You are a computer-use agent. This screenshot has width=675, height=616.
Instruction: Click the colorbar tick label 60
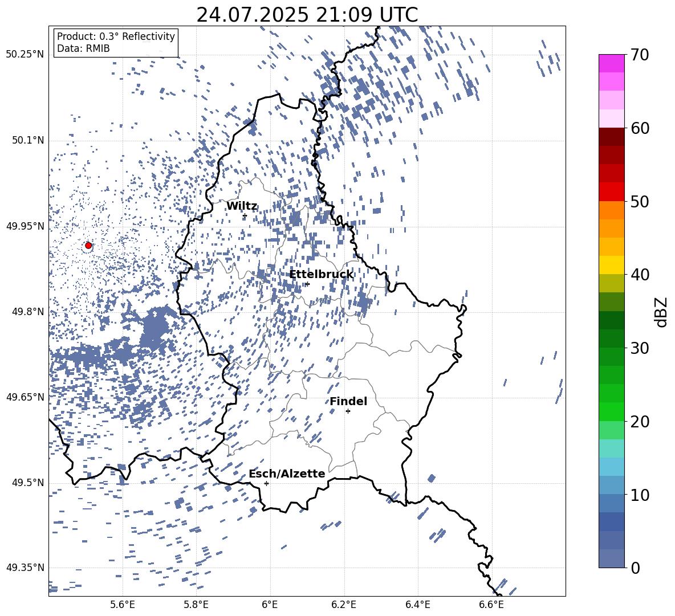pyautogui.click(x=640, y=128)
